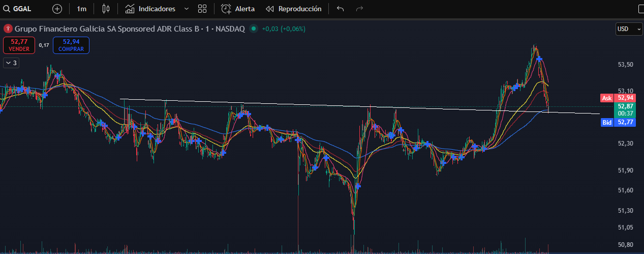This screenshot has width=644, height=254.
Task: Open the USD currency dropdown
Action: pyautogui.click(x=629, y=29)
